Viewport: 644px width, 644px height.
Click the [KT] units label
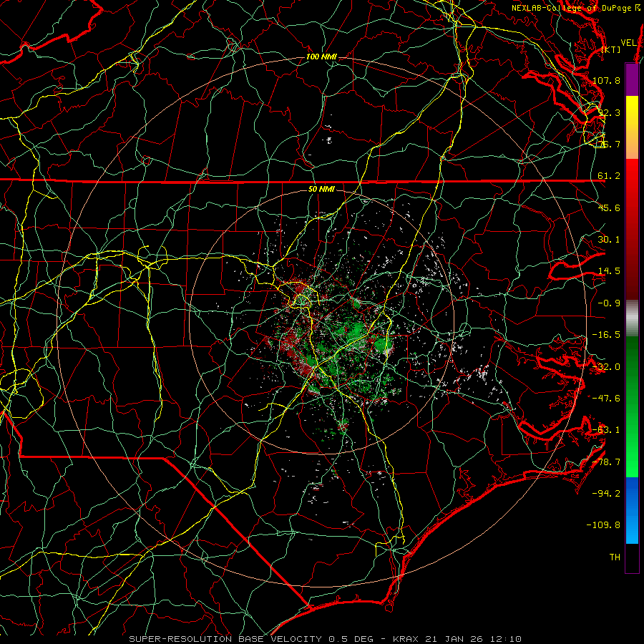click(611, 49)
